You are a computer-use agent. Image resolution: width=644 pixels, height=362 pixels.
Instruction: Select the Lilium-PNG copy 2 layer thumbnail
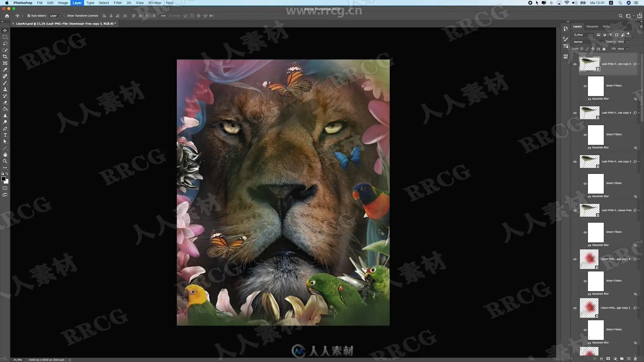[589, 308]
